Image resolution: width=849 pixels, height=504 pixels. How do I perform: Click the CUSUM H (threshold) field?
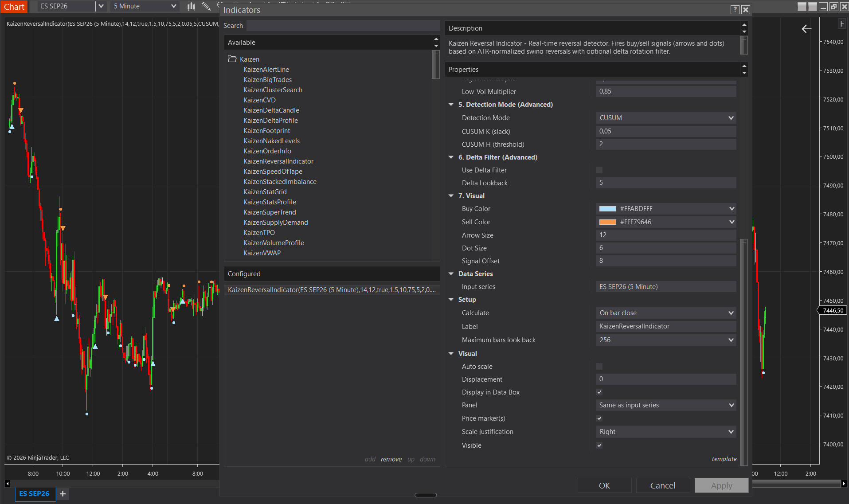666,144
